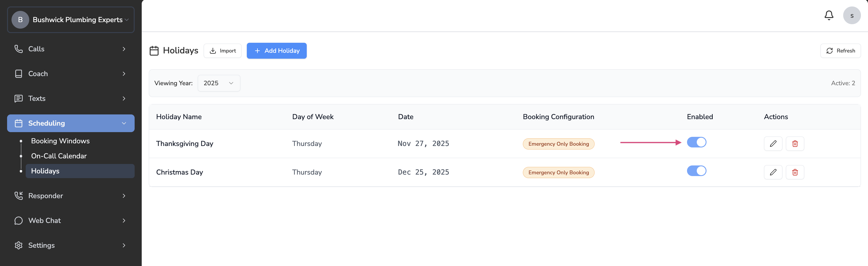Open the Bushwick Plumbing Experts account switcher
The image size is (868, 266).
[71, 20]
